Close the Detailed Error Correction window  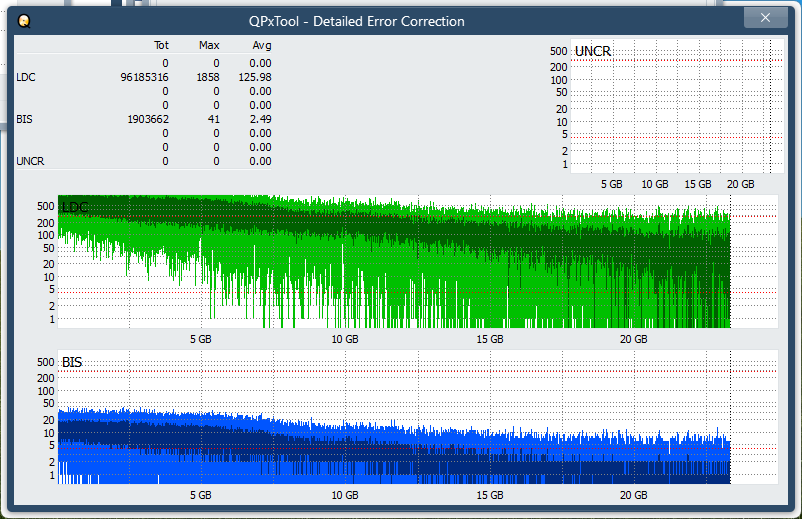(765, 18)
